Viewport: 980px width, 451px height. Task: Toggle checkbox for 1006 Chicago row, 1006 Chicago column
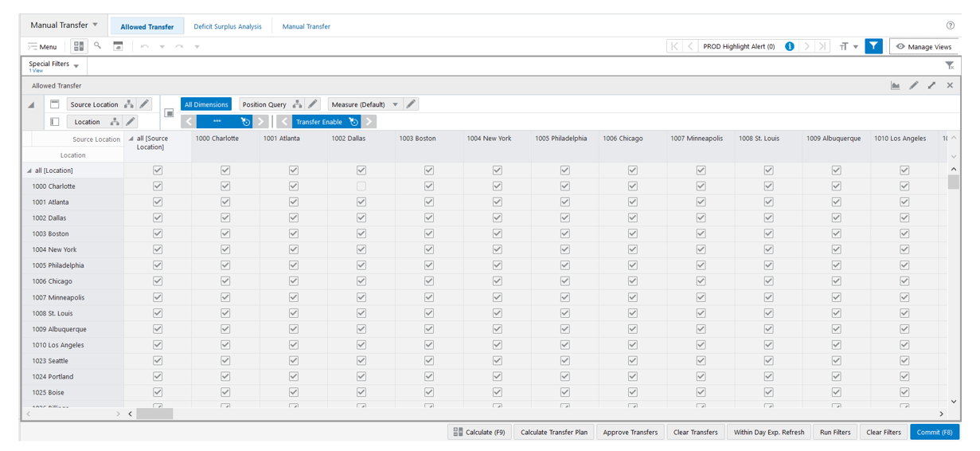click(x=633, y=281)
